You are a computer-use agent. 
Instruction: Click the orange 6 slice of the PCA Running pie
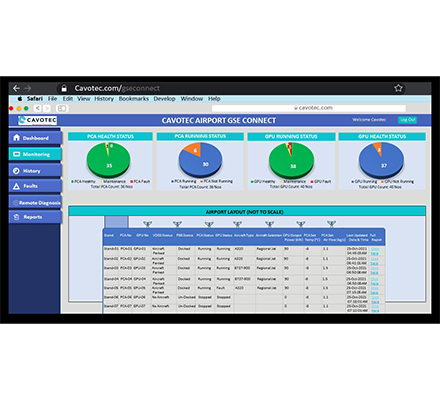coord(194,149)
